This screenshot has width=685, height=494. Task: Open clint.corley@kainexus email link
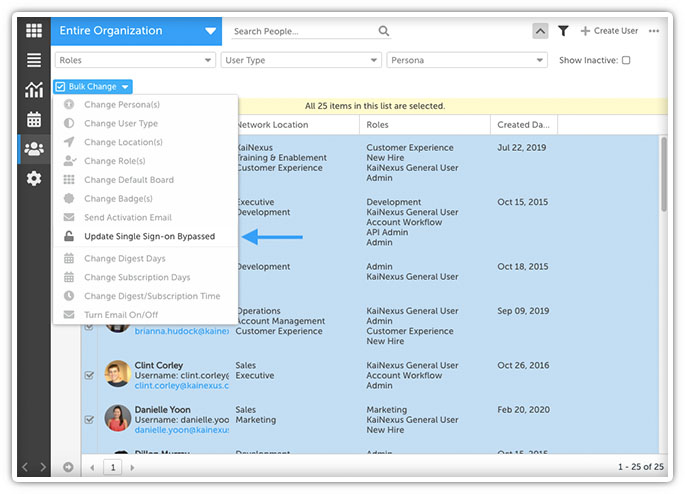click(x=182, y=385)
